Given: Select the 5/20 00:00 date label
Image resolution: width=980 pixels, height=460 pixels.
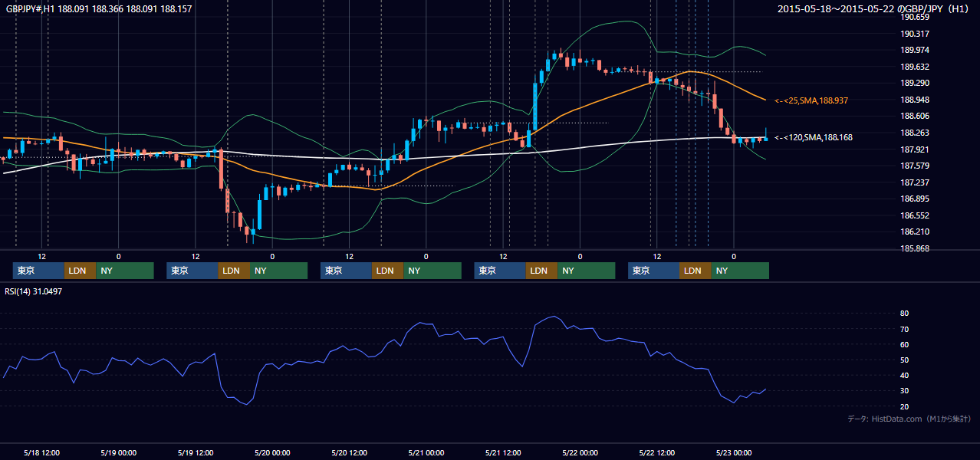Looking at the screenshot, I should tap(272, 452).
